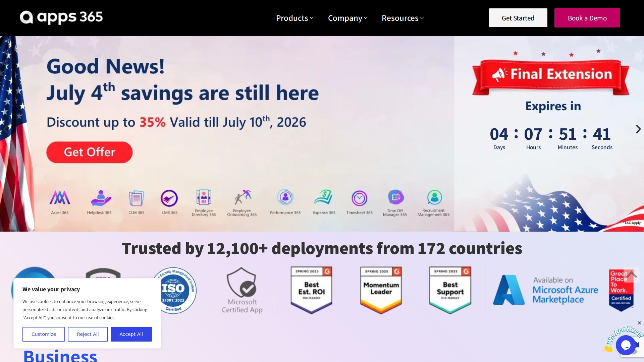Open the Helpdesk 365 icon
The image size is (644, 362).
[101, 198]
